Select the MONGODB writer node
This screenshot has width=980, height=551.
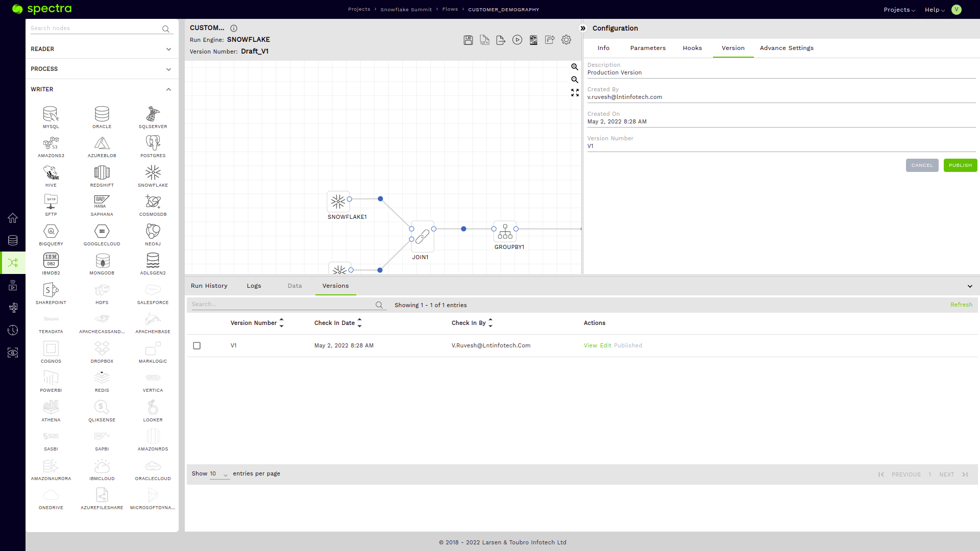[102, 264]
